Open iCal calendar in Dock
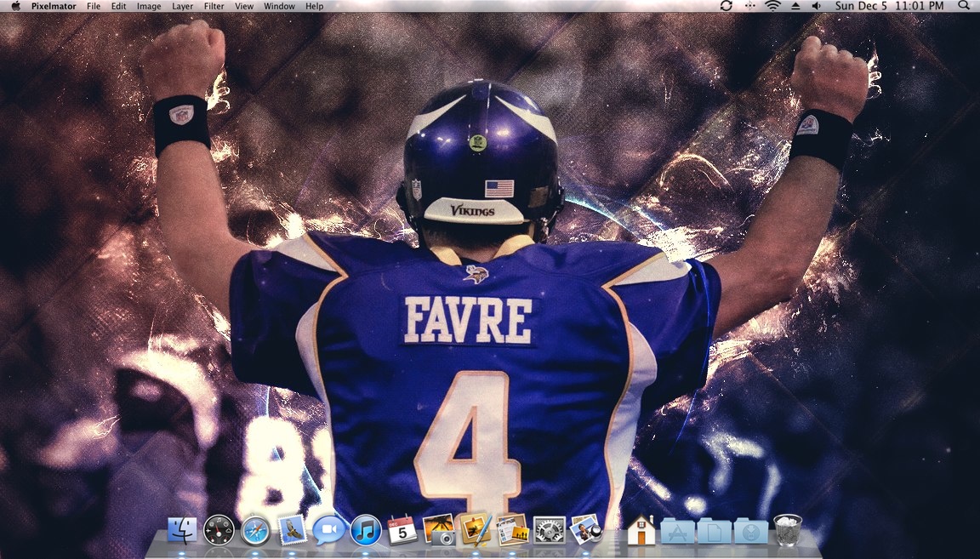This screenshot has height=559, width=980. (x=402, y=530)
